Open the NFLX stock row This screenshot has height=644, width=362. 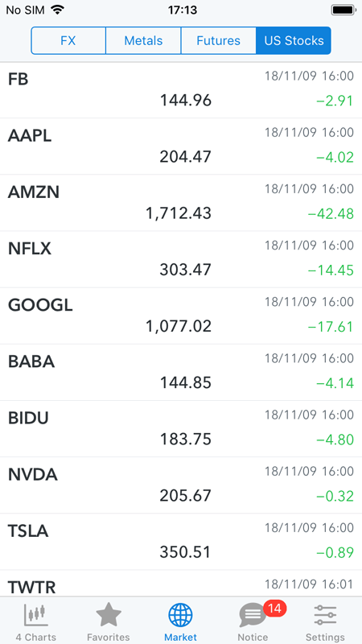point(181,259)
